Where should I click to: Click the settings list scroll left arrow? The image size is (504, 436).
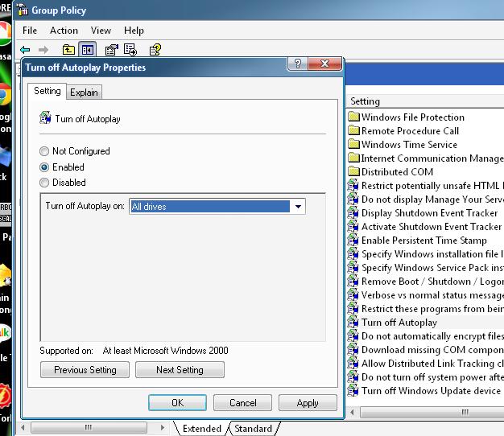(x=353, y=412)
